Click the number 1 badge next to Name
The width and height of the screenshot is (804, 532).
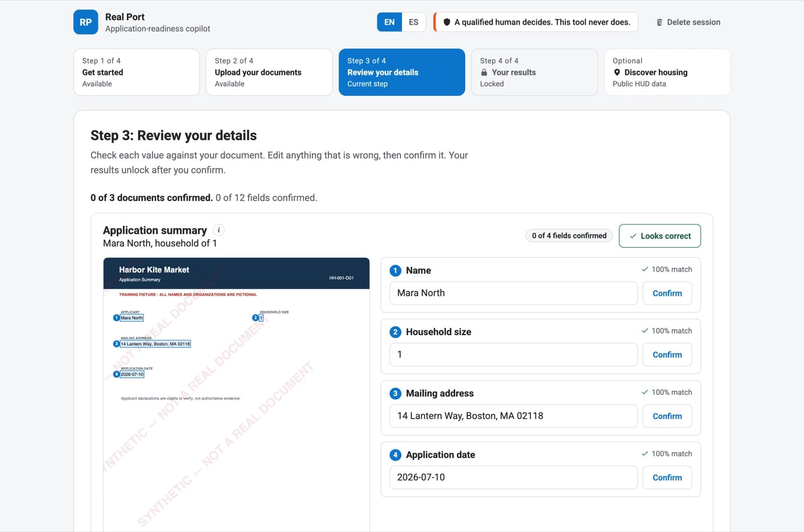coord(395,270)
